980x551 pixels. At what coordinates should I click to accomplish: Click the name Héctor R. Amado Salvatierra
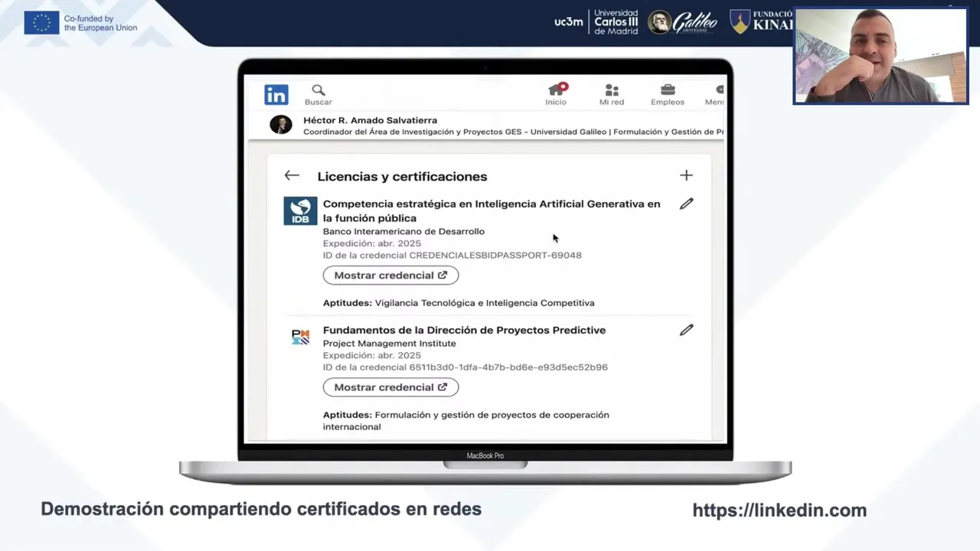point(370,120)
